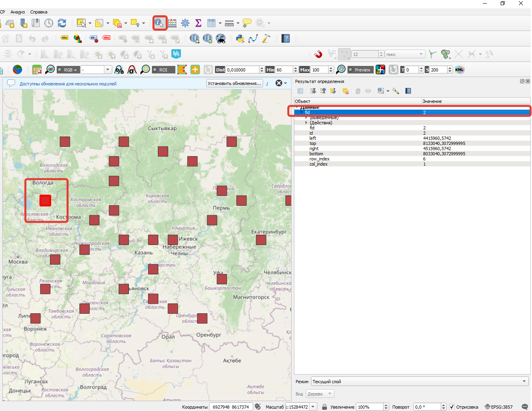Click the Scale input field
The width and height of the screenshot is (532, 411).
pyautogui.click(x=297, y=407)
